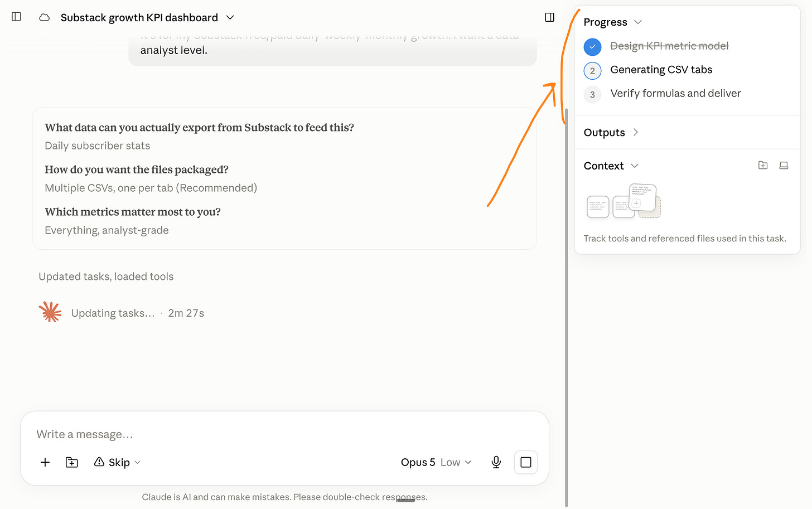Select the Generating CSV tabs step
Screen dimensions: 812x509
pyautogui.click(x=661, y=70)
